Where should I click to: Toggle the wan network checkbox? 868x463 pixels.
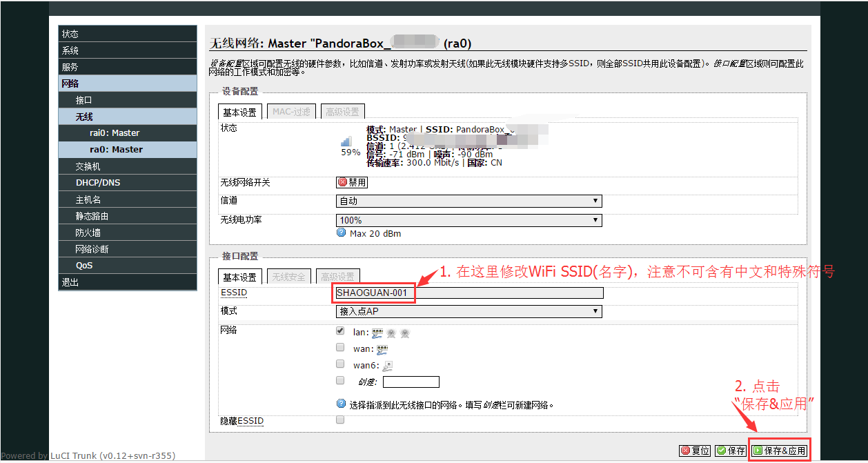point(340,348)
